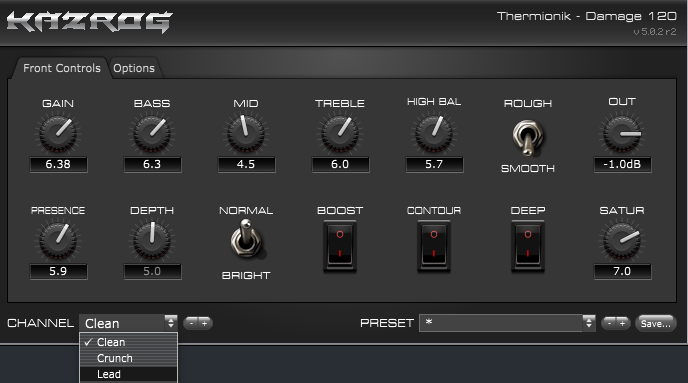The width and height of the screenshot is (688, 383).
Task: Click the DEPTH value field 5.0
Action: pyautogui.click(x=152, y=271)
